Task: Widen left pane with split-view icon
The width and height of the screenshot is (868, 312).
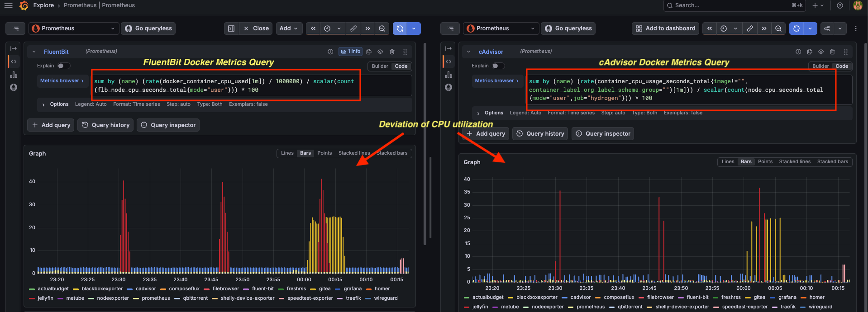Action: pos(231,28)
